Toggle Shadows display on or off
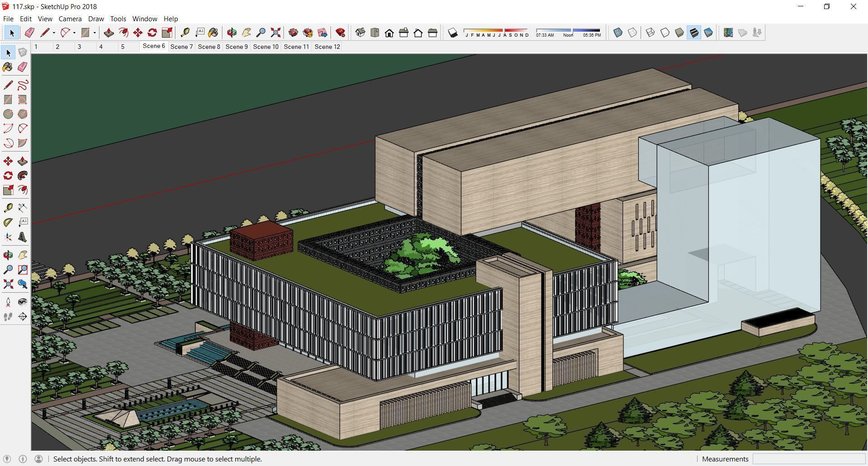The image size is (868, 466). 453,33
